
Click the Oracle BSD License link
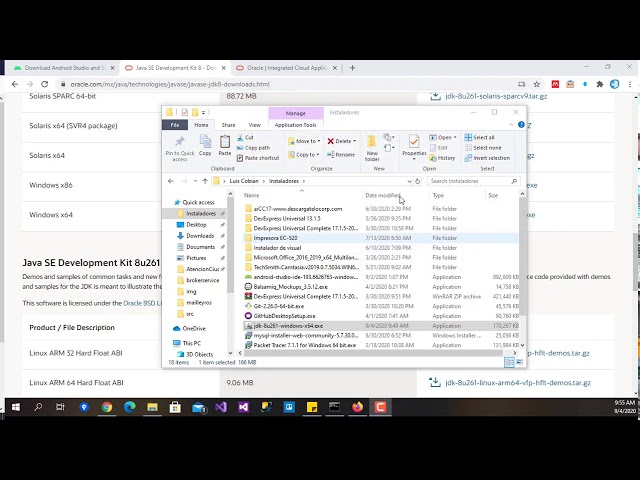[142, 303]
